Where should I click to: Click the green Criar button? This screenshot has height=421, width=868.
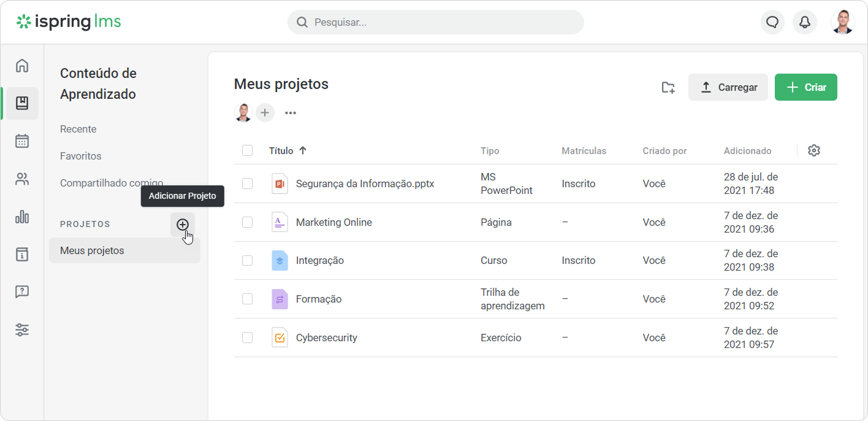pos(806,87)
